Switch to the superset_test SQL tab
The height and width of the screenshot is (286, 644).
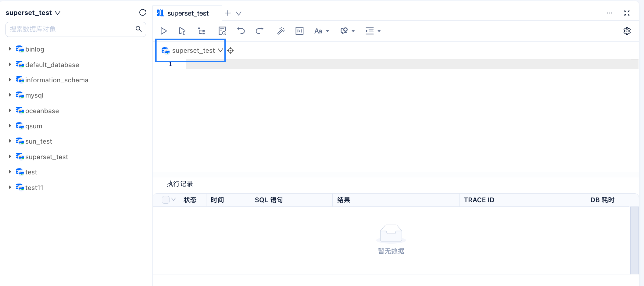coord(188,13)
